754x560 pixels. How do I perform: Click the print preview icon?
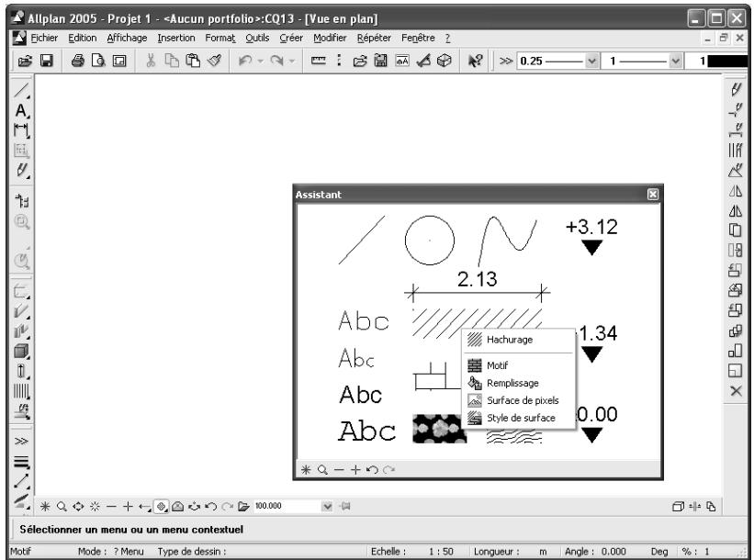coord(98,61)
